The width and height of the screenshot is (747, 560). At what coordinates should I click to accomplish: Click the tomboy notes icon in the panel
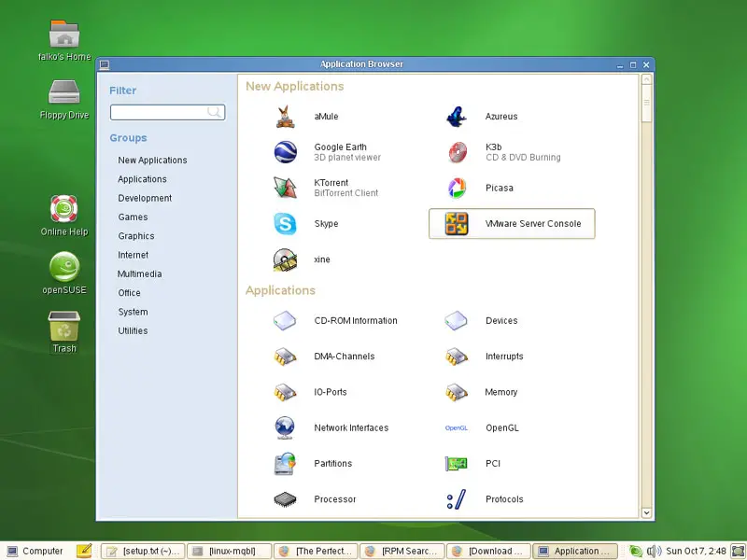click(84, 551)
